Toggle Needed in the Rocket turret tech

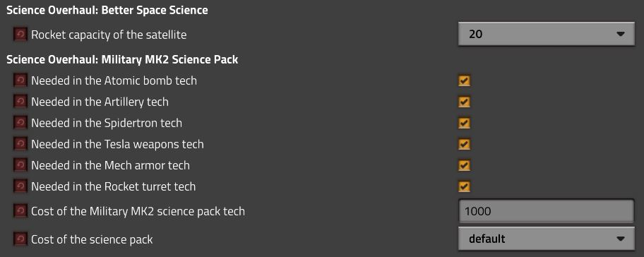(464, 186)
